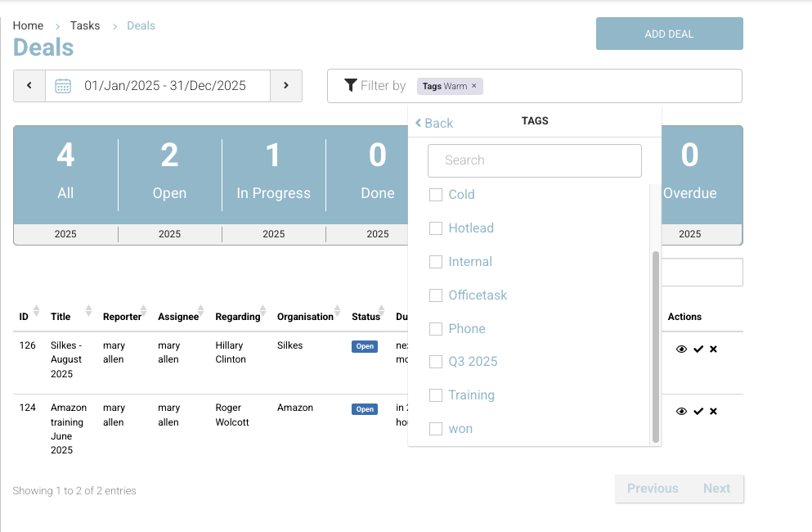
Task: Enable the Hotlead tag checkbox
Action: point(436,228)
